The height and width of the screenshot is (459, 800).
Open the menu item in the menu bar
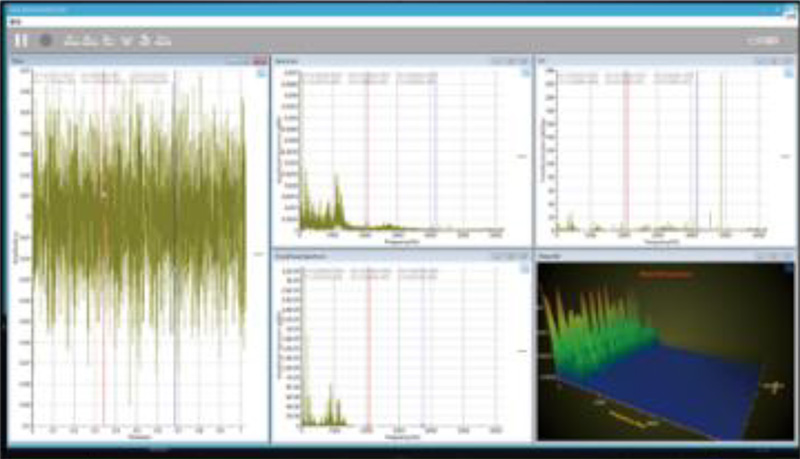click(x=15, y=22)
